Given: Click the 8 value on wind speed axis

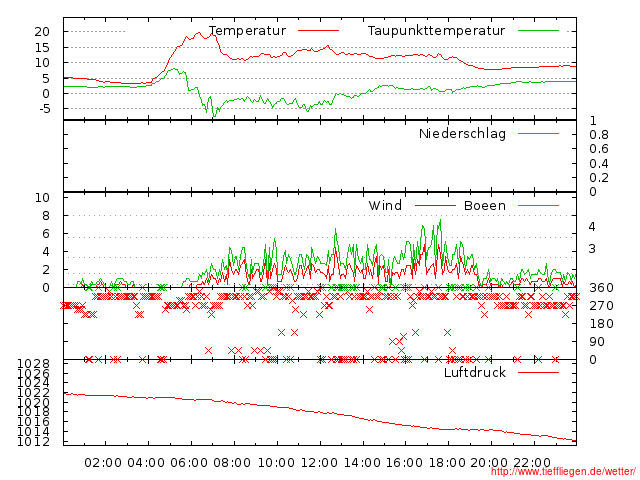Looking at the screenshot, I should (46, 216).
